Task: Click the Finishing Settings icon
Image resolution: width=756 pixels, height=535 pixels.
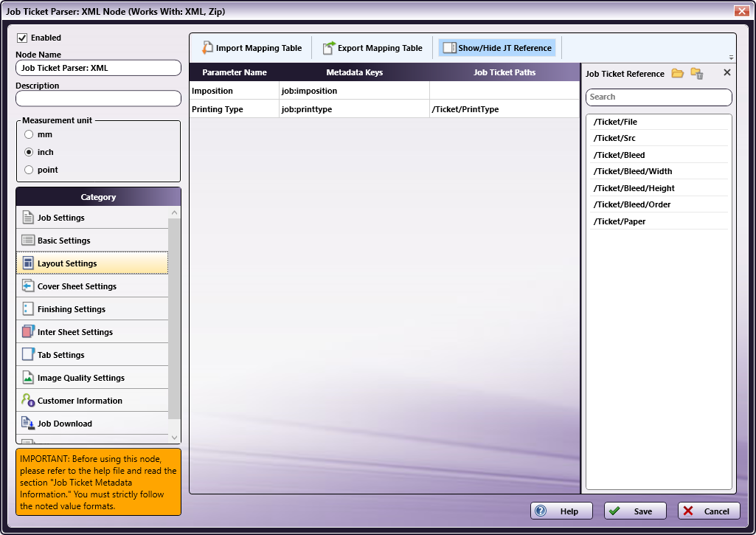Action: [28, 309]
